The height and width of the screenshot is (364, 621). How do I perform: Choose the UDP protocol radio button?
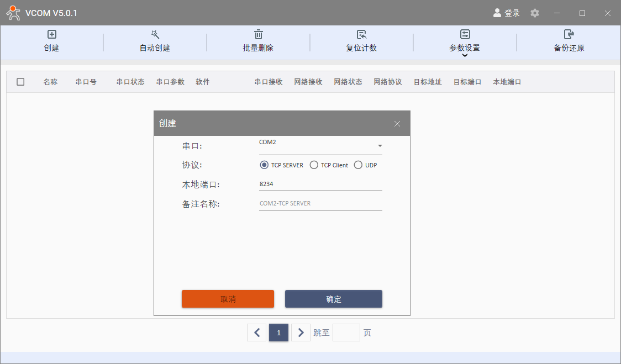[x=358, y=165]
